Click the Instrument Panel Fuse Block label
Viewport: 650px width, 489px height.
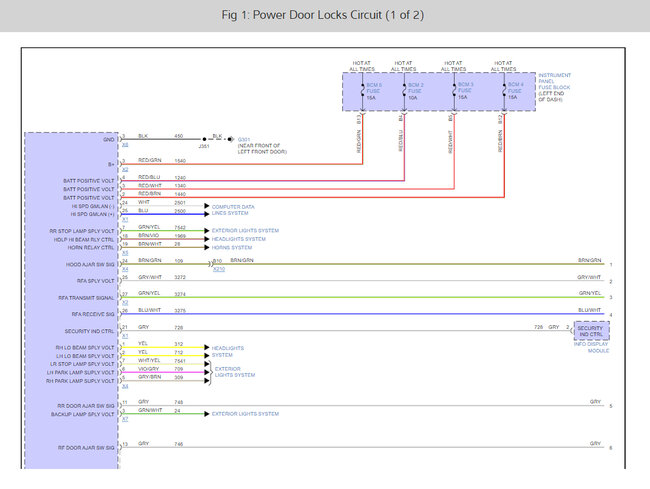556,87
